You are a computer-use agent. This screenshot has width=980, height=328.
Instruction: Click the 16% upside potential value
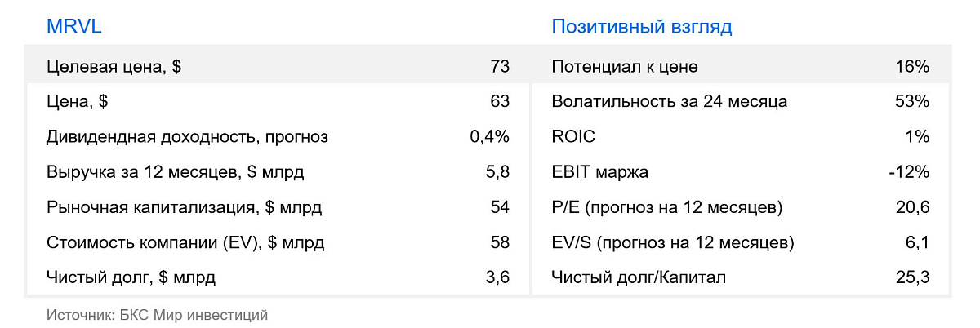(912, 67)
